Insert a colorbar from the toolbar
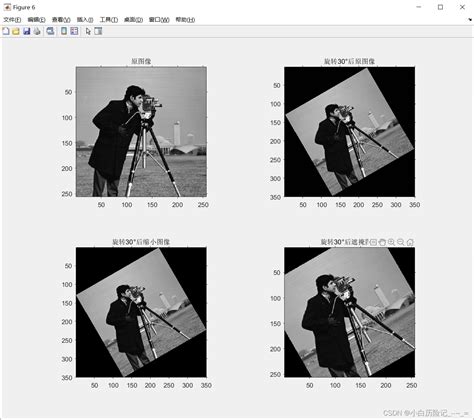Viewport: 474px width, 420px height. [x=64, y=31]
